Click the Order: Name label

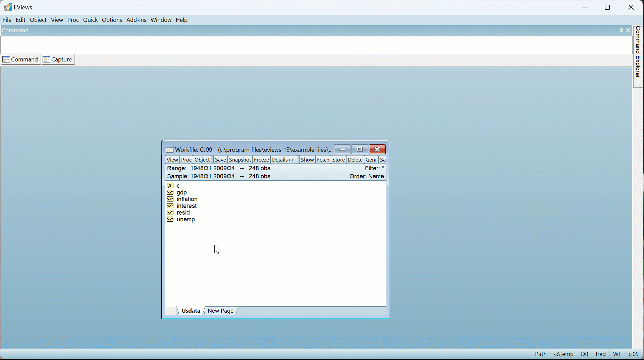pos(367,176)
